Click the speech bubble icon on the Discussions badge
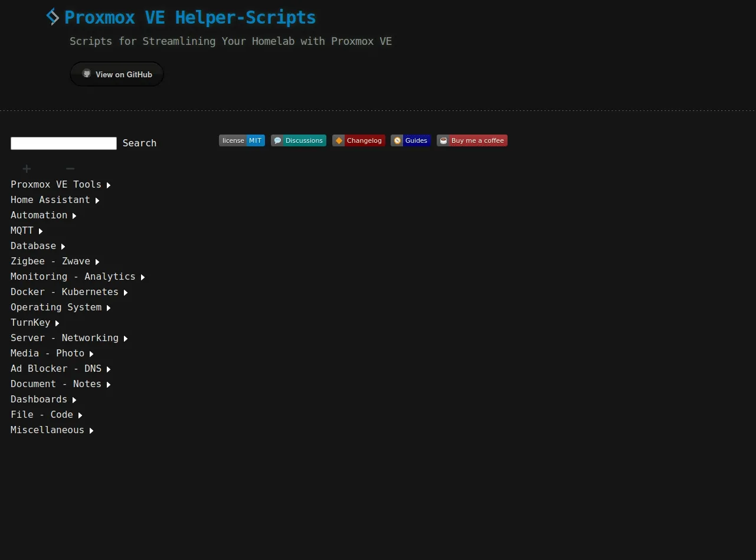 tap(277, 140)
